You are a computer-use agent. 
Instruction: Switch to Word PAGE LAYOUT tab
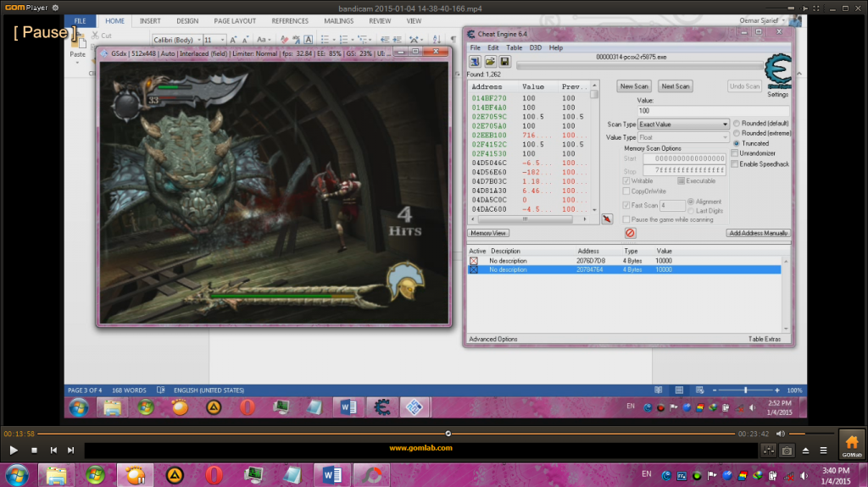(235, 21)
